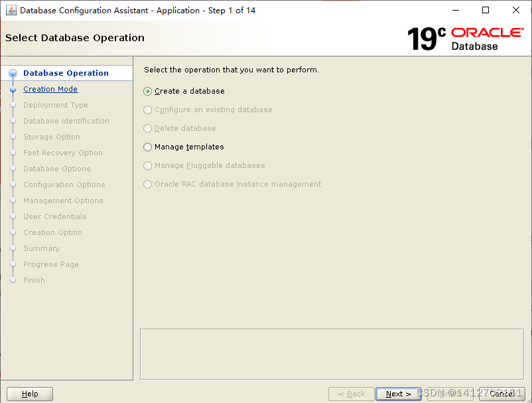
Task: Close the Database Configuration Assistant window
Action: tap(515, 10)
